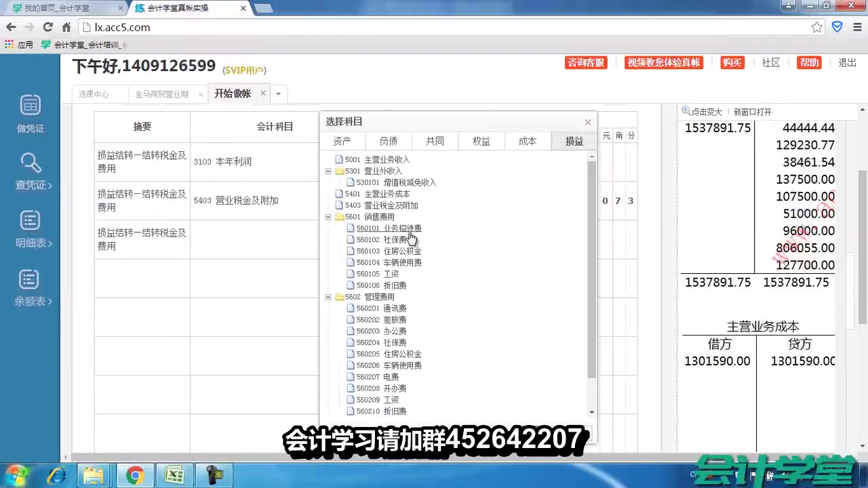Image resolution: width=868 pixels, height=488 pixels.
Task: Select 530101 增值税减免收入
Action: click(397, 183)
